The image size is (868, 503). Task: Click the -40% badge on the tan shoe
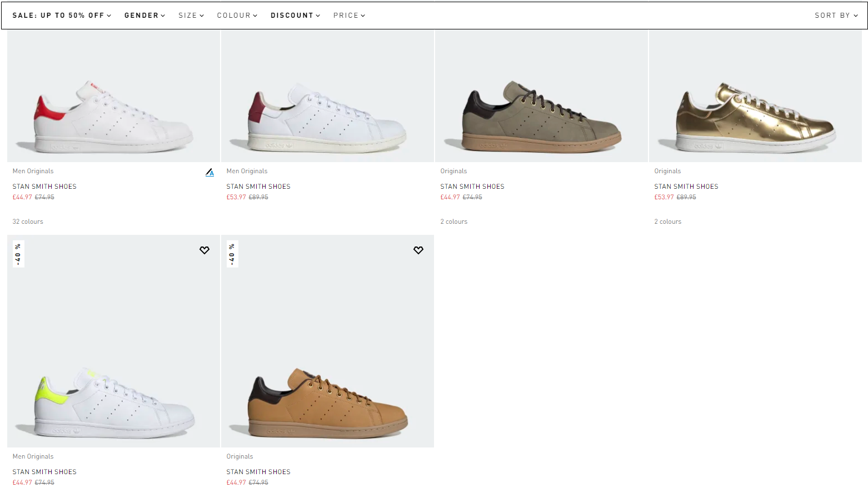pos(232,254)
